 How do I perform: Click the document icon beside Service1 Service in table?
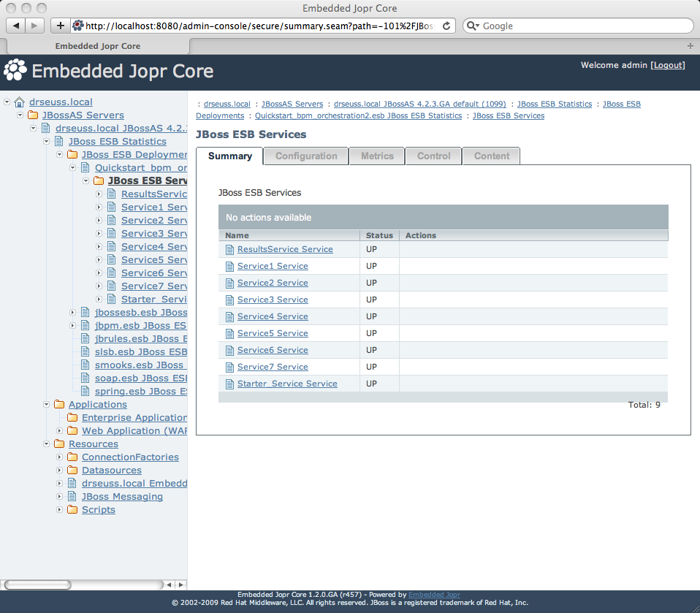(229, 267)
